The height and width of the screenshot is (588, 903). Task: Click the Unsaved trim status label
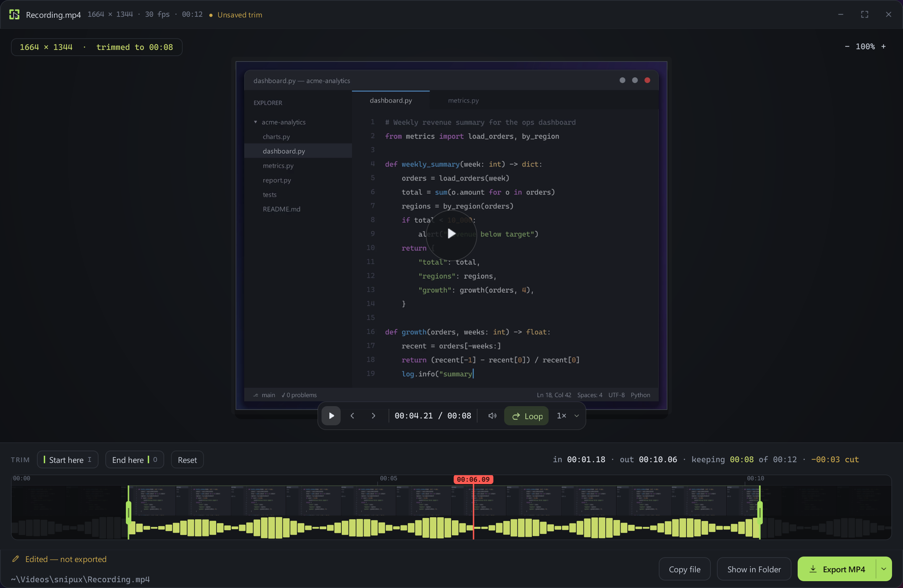[x=239, y=15]
